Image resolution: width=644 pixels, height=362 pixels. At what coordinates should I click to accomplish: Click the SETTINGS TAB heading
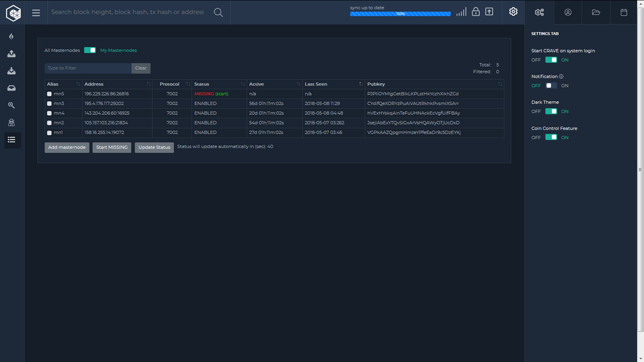[545, 34]
